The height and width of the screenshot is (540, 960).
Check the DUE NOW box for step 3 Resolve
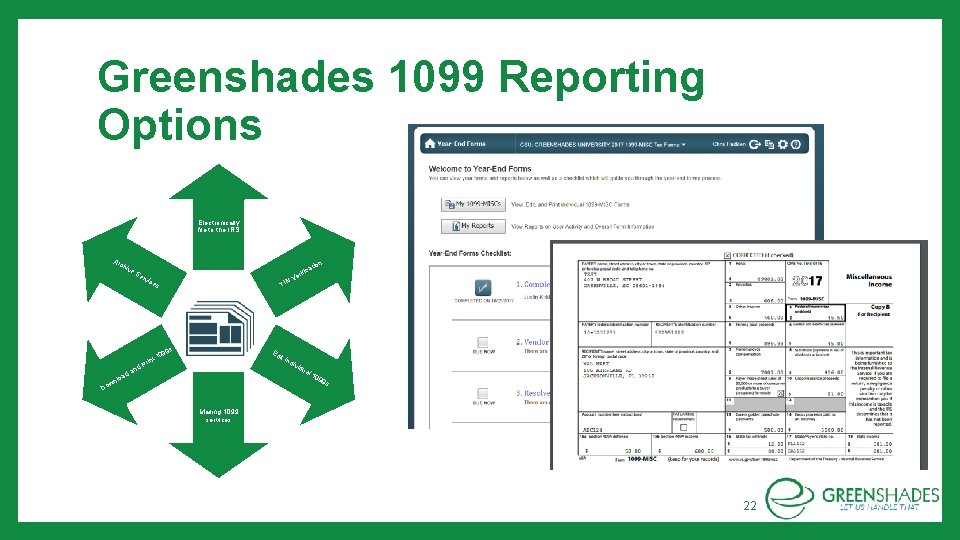point(483,393)
